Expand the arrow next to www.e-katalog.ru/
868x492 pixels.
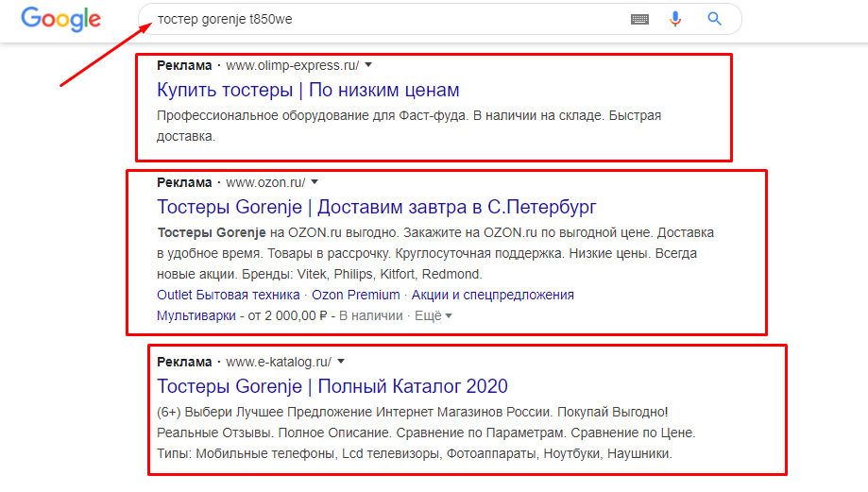(x=341, y=362)
